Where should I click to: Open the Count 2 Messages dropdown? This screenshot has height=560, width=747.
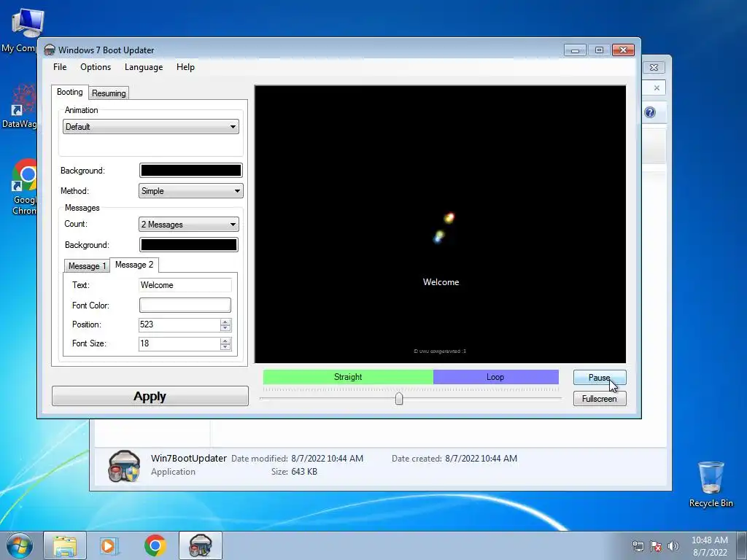189,225
